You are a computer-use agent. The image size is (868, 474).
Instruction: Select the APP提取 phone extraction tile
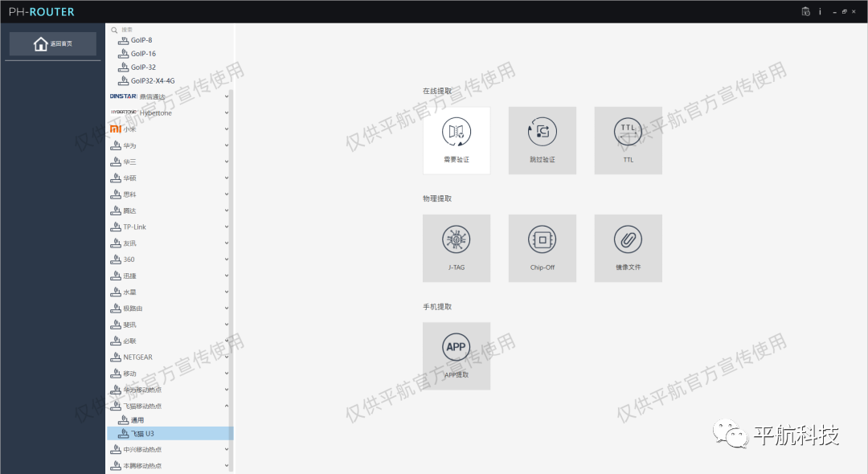coord(457,356)
